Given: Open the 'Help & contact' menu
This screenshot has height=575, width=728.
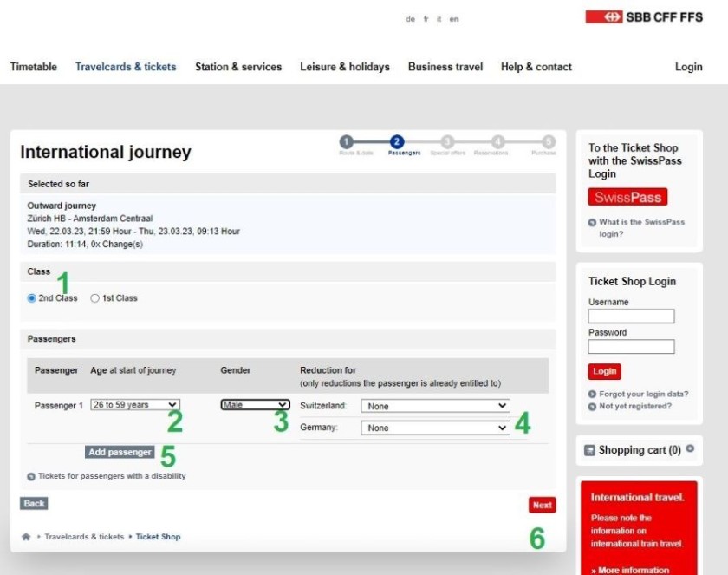Looking at the screenshot, I should pos(536,67).
